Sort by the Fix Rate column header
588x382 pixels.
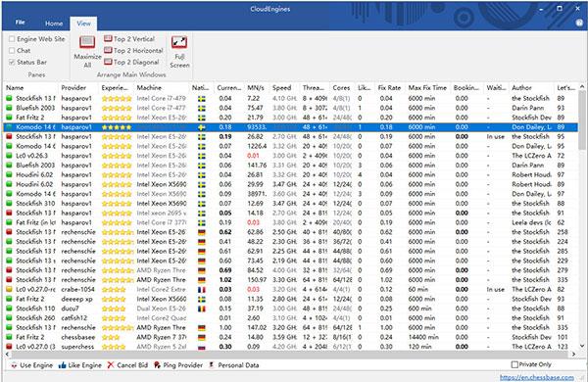[x=390, y=88]
